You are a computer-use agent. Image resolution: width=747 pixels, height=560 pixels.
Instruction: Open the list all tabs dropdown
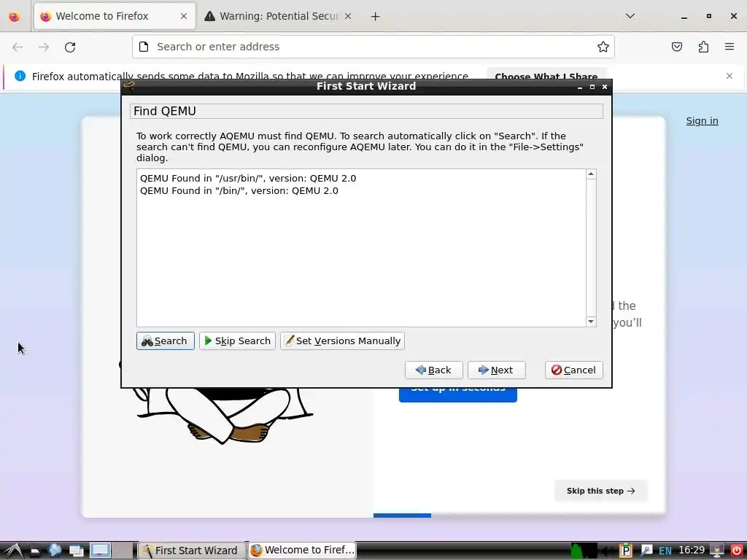[630, 16]
